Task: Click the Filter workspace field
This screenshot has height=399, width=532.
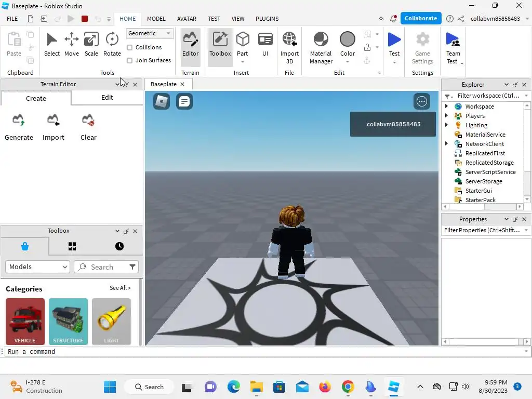Action: pyautogui.click(x=487, y=96)
